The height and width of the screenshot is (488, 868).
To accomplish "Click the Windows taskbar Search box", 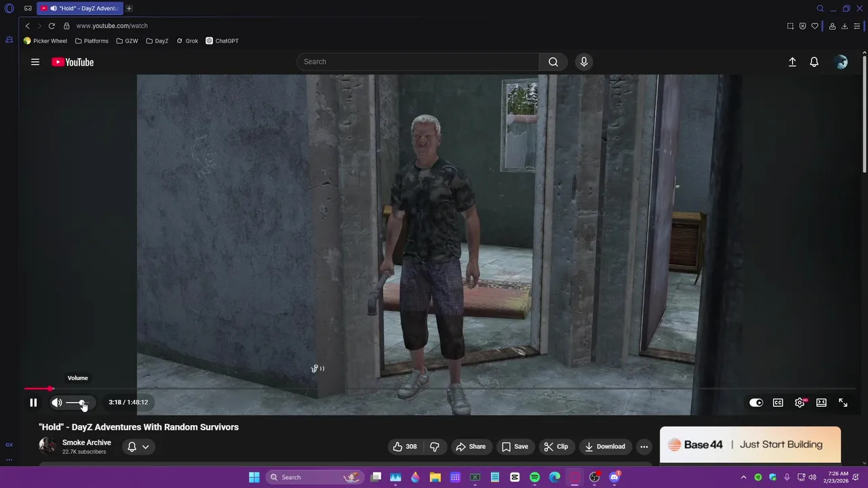I will [x=314, y=477].
